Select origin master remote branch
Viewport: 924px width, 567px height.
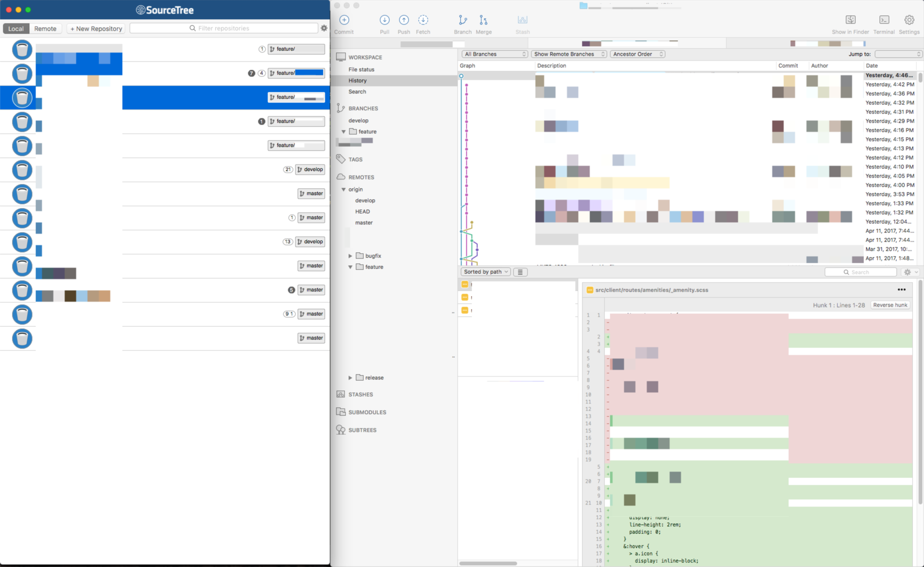pyautogui.click(x=364, y=223)
